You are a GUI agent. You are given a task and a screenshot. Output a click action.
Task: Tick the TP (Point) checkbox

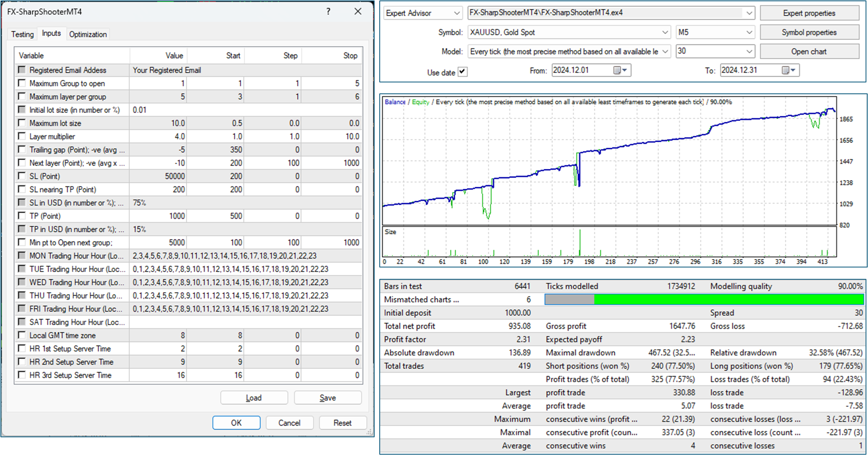pos(22,216)
